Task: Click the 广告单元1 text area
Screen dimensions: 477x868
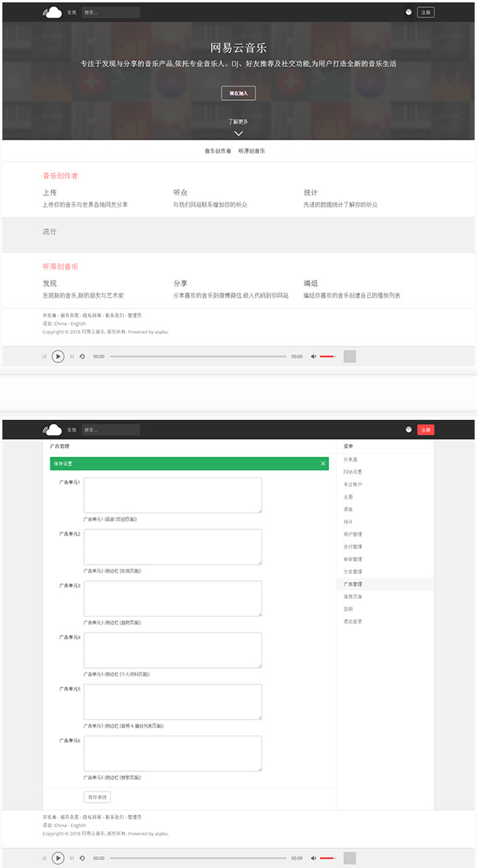Action: click(172, 495)
